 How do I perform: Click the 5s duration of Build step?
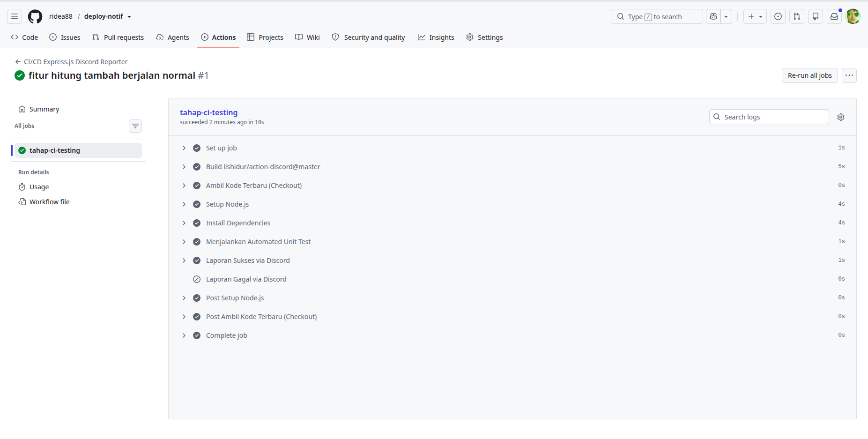[x=841, y=166]
